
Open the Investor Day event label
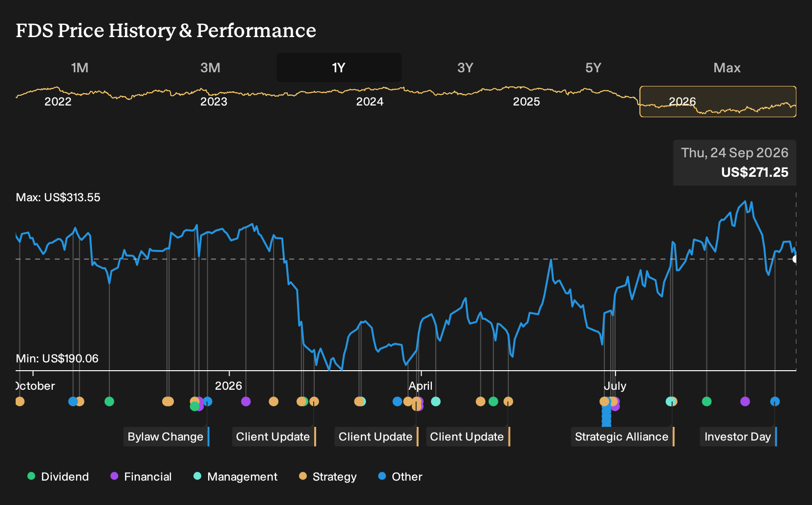[739, 437]
